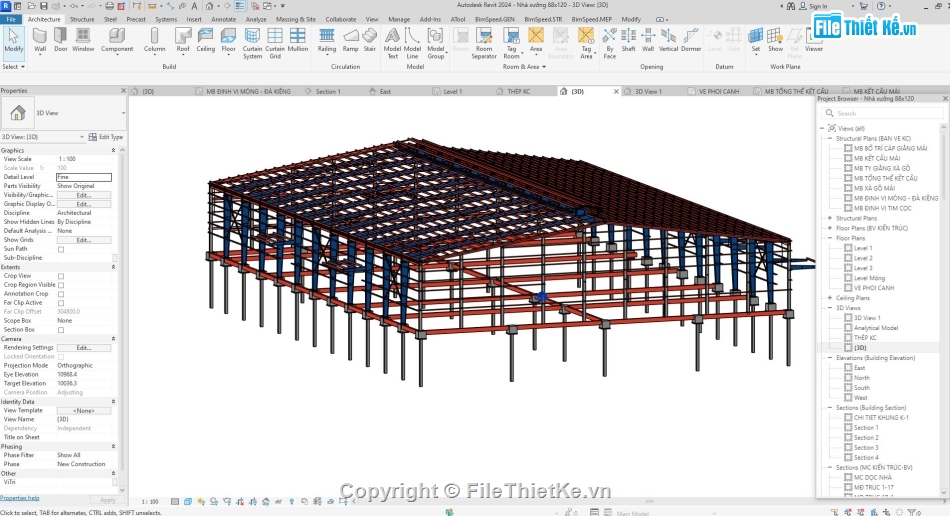
Task: Click the Project Browser vertical scrollbar
Action: pos(943,309)
